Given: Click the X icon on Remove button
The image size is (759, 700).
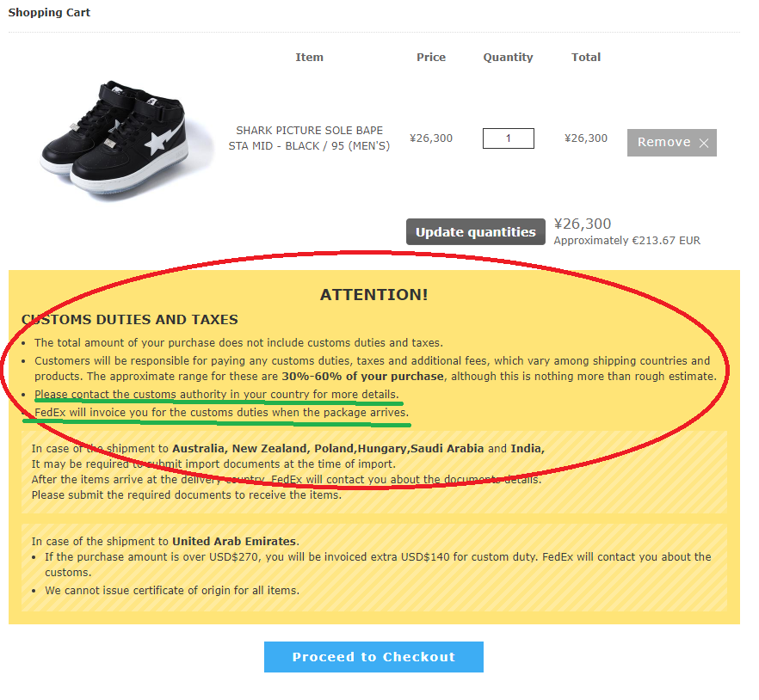Looking at the screenshot, I should coord(704,144).
